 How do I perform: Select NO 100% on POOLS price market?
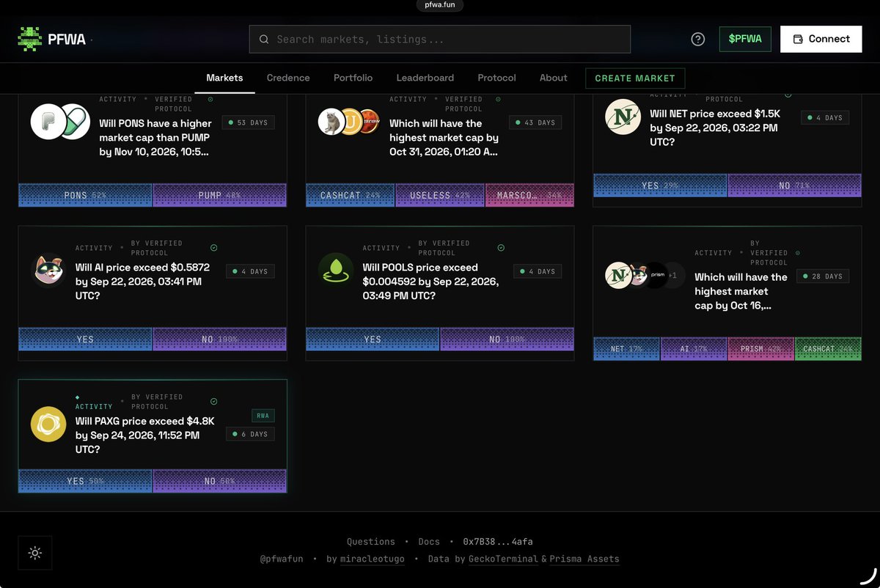pos(507,339)
